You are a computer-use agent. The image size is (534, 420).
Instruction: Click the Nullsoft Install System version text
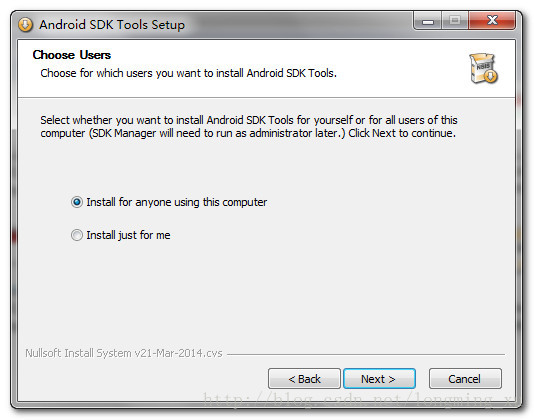point(124,353)
